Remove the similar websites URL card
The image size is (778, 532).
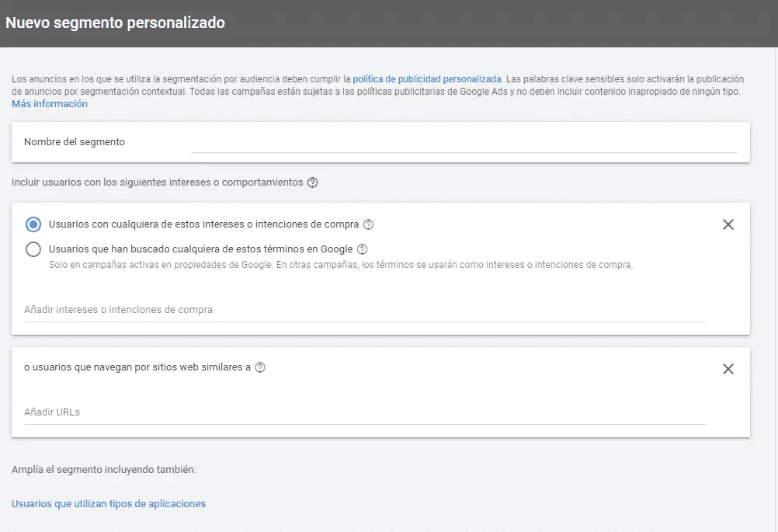point(728,369)
